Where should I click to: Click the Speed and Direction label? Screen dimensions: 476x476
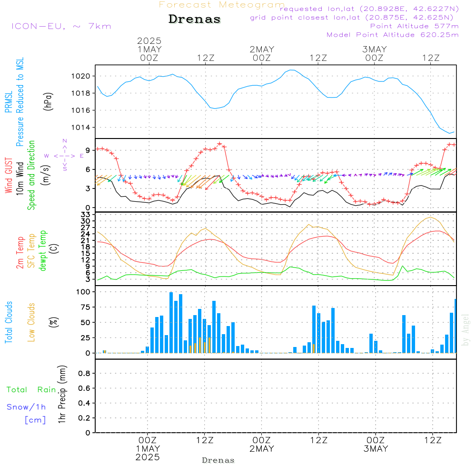(x=31, y=175)
